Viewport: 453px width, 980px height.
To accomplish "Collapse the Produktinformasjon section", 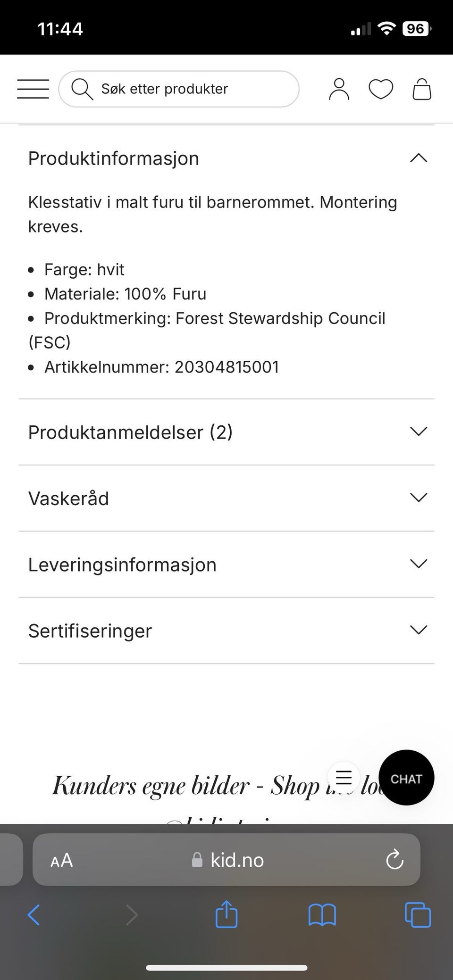I will pos(226,158).
